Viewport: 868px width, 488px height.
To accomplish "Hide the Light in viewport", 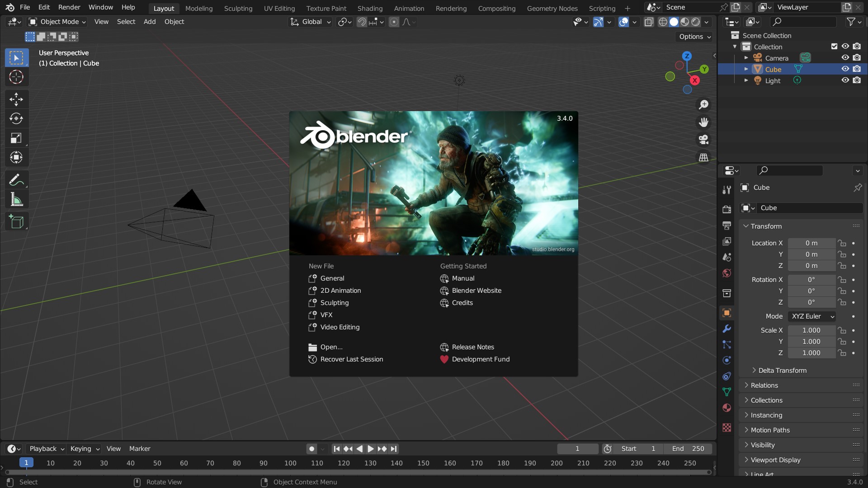I will coord(845,80).
